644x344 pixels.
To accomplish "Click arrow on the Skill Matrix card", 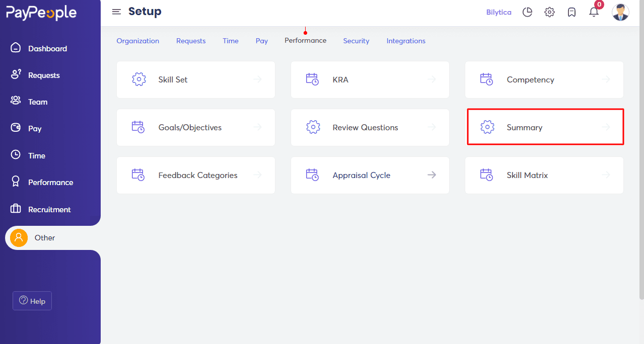I will 606,175.
